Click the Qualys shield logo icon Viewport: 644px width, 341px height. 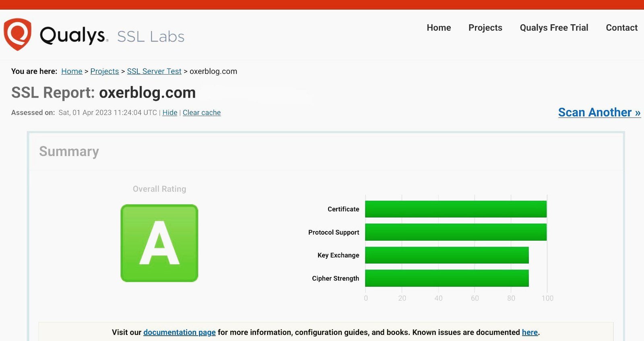tap(17, 34)
